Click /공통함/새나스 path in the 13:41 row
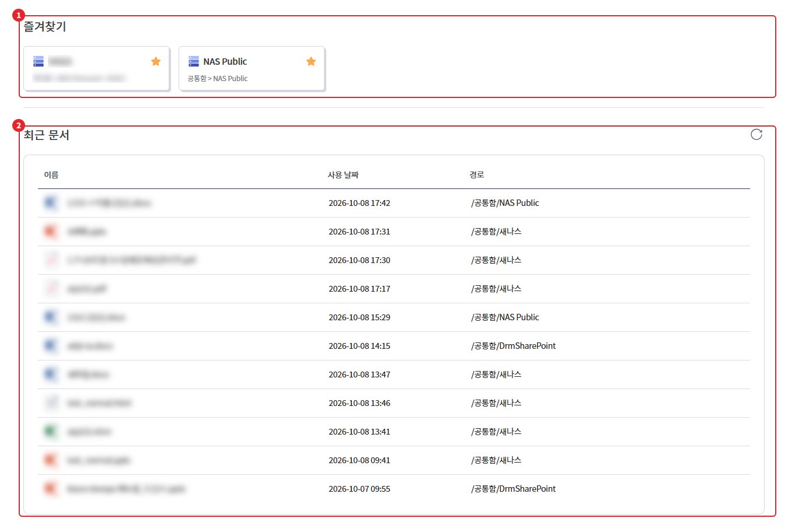 (x=496, y=432)
